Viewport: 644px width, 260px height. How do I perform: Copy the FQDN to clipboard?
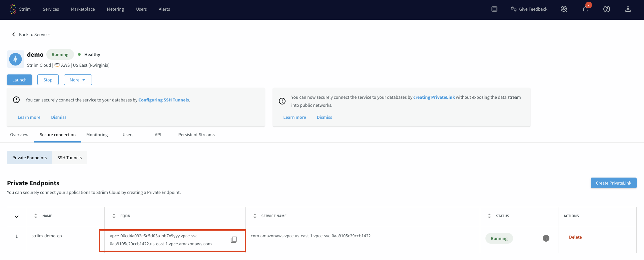click(234, 240)
